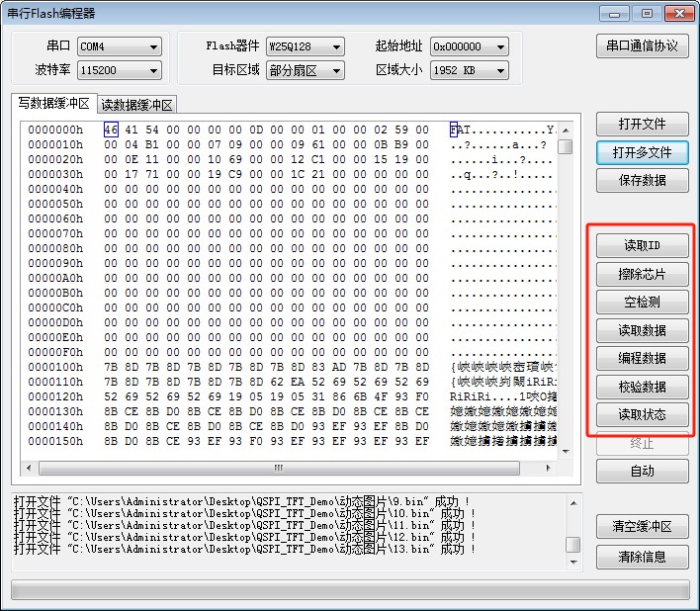Open the 区域大小 1952 KB dropdown
This screenshot has height=611, width=700.
(470, 70)
